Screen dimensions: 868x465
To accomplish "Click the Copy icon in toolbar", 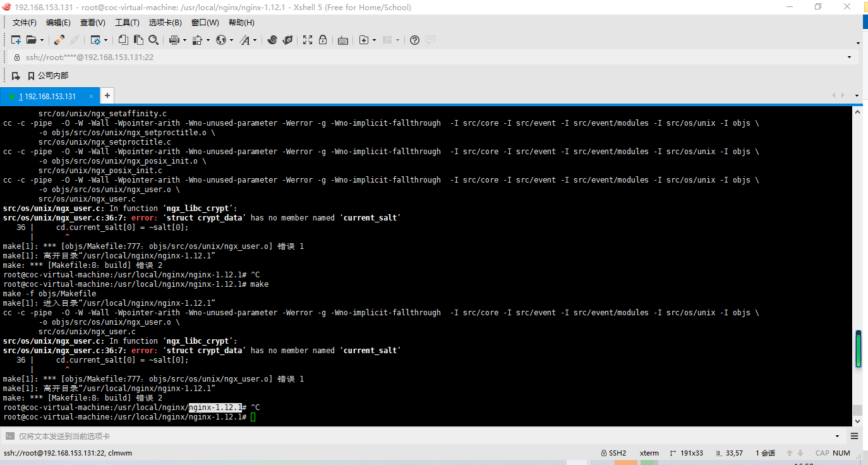I will 123,40.
